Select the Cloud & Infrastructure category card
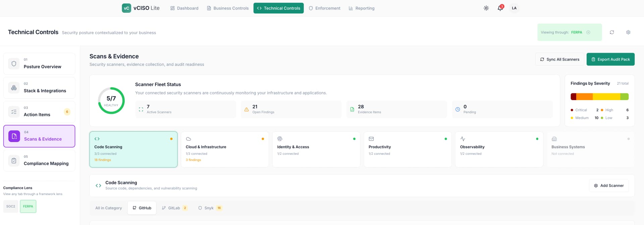Viewport: 644px width, 225px height. point(225,149)
